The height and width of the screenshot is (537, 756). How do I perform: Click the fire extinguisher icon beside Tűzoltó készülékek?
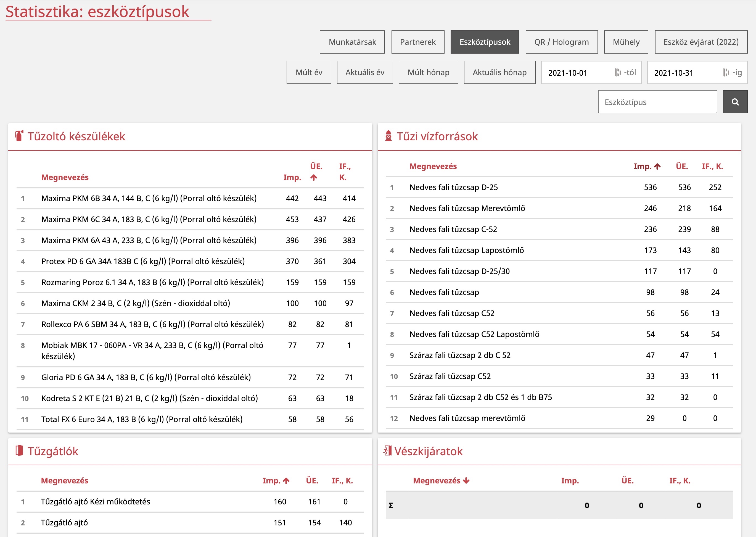pos(19,136)
